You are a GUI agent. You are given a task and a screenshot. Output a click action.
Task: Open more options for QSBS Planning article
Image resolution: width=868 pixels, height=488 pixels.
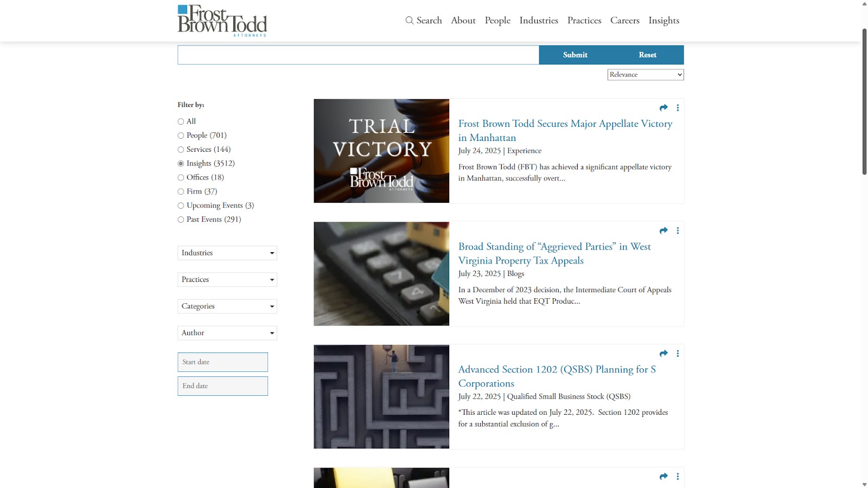click(x=678, y=354)
